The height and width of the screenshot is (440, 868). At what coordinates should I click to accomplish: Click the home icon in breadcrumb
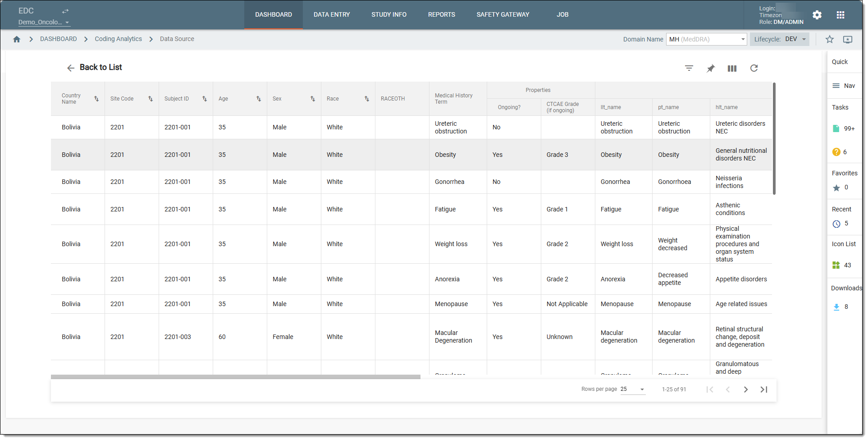pyautogui.click(x=17, y=39)
